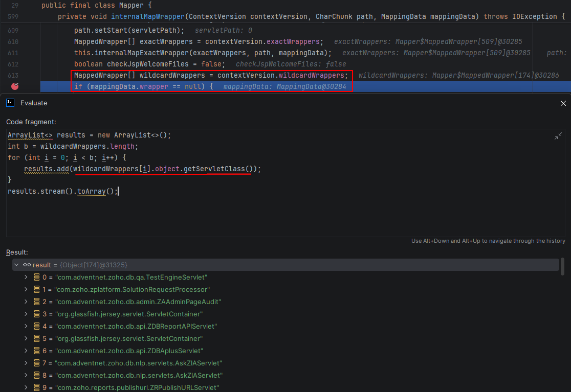Screen dimensions: 571x392
Task: Click internalMapWrapper method name in sticky header
Action: [148, 16]
